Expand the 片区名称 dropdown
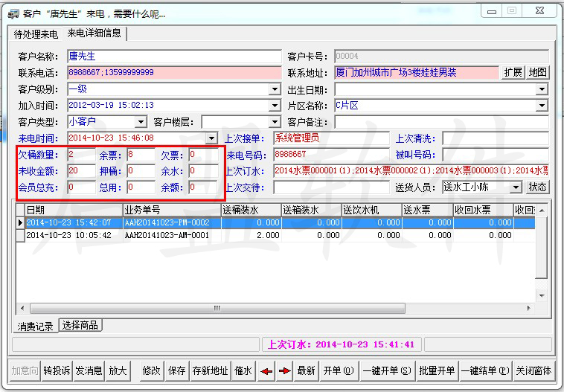Screen dimensions: 564x392 (542, 106)
